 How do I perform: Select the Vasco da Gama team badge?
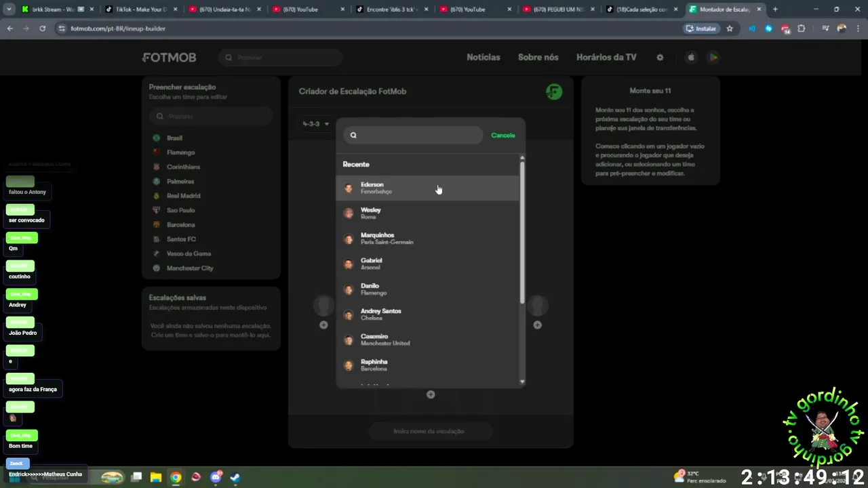pyautogui.click(x=157, y=253)
